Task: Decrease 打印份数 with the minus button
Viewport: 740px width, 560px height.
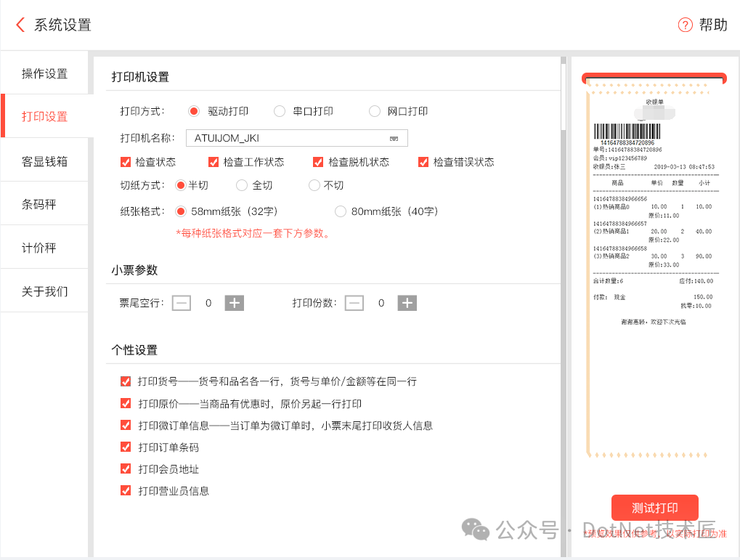Action: [x=354, y=303]
